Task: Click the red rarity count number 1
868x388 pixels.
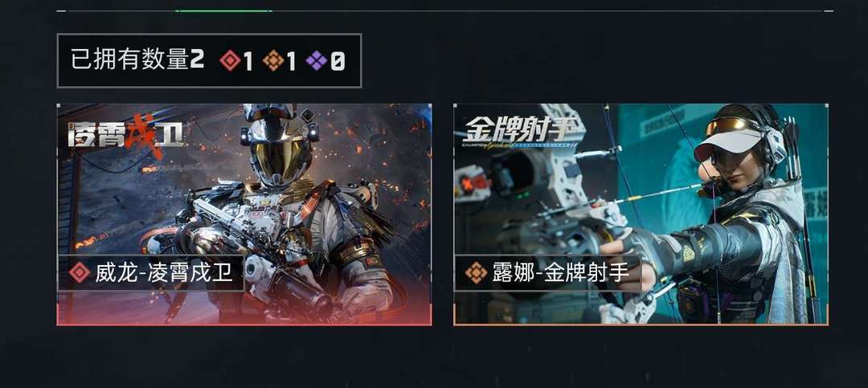Action: pos(248,61)
